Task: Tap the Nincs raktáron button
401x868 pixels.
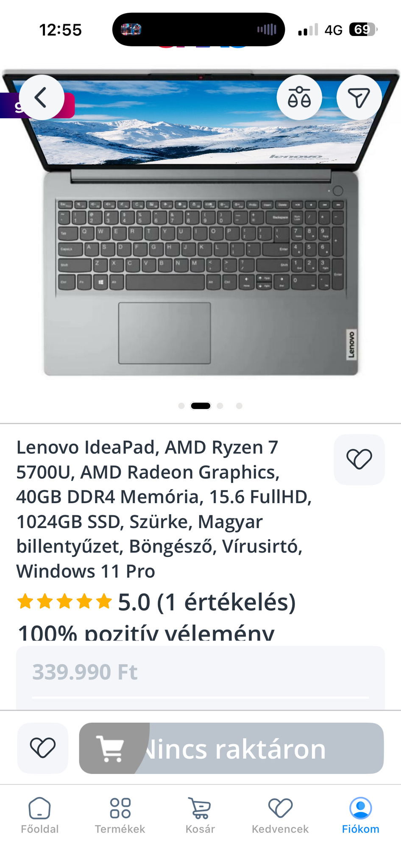Action: (231, 748)
